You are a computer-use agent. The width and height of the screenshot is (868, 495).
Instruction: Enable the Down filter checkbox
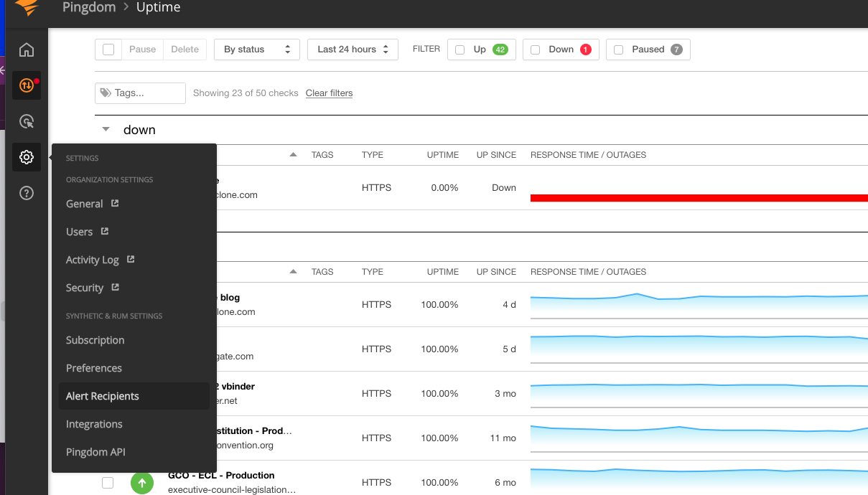[x=536, y=49]
